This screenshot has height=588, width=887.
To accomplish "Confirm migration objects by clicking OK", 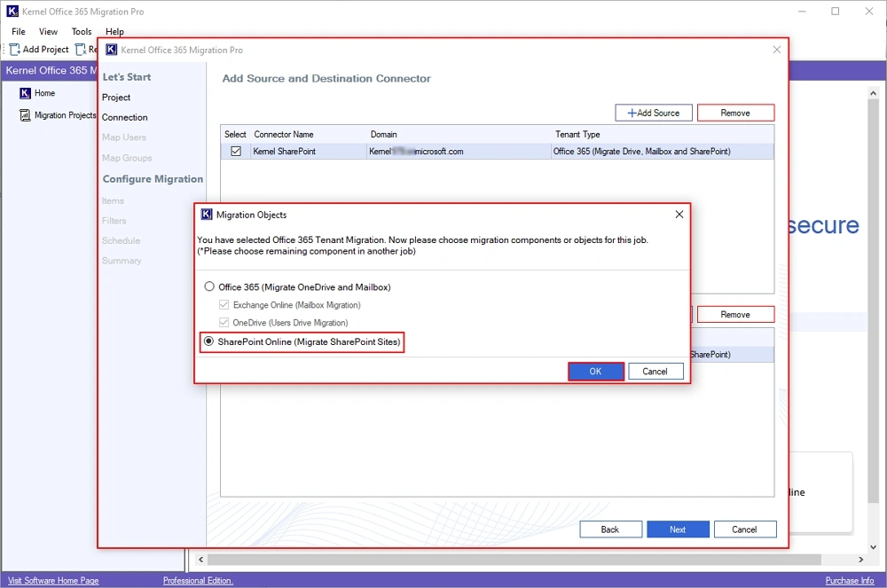I will 595,371.
